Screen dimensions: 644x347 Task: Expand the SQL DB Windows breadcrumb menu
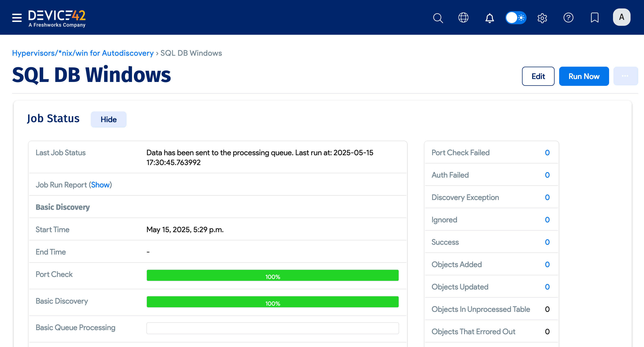tap(191, 53)
